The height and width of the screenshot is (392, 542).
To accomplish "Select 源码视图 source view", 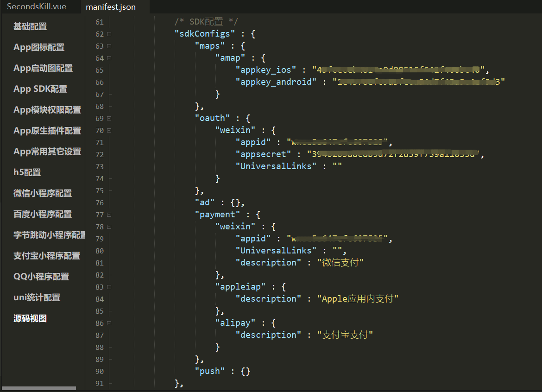I will (x=30, y=318).
